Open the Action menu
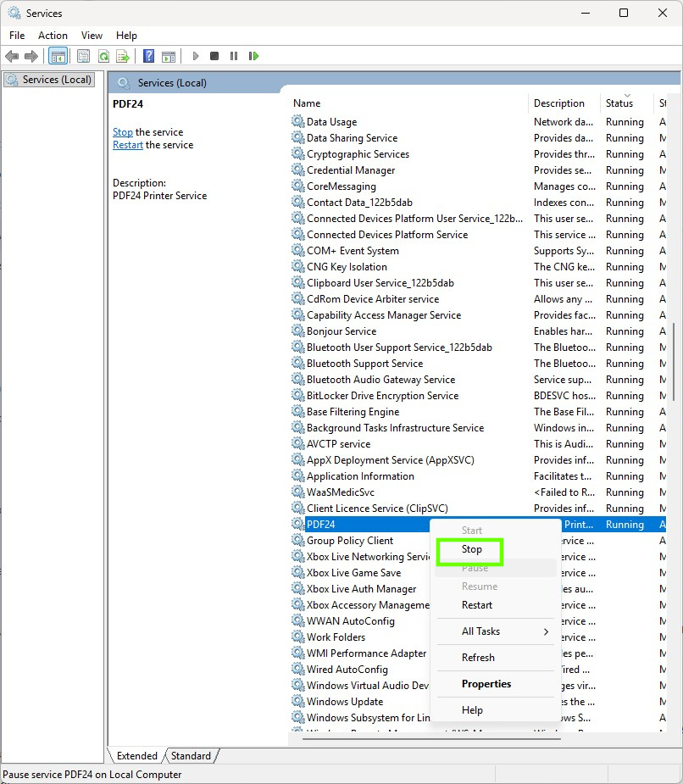The height and width of the screenshot is (784, 683). point(53,36)
